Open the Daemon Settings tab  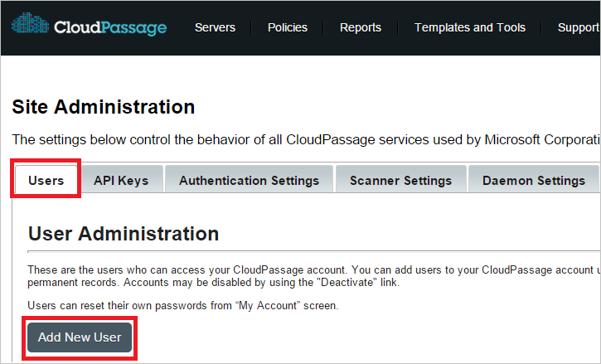click(534, 180)
